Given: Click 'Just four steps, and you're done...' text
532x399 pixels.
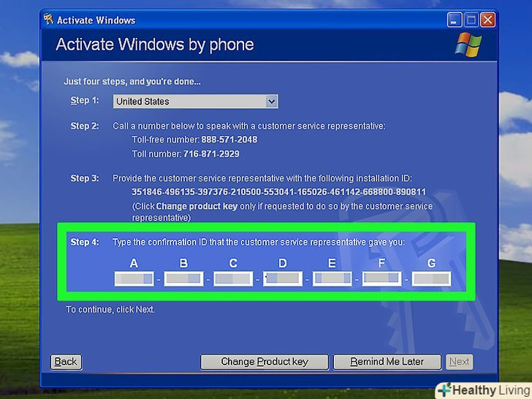Looking at the screenshot, I should click(x=132, y=81).
